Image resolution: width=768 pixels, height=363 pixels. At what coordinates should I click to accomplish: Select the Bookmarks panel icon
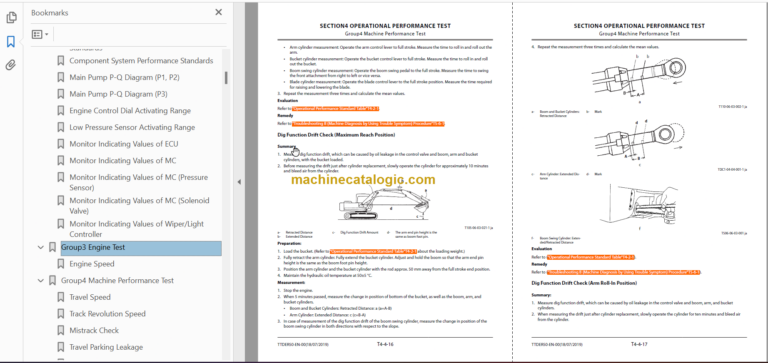(11, 42)
